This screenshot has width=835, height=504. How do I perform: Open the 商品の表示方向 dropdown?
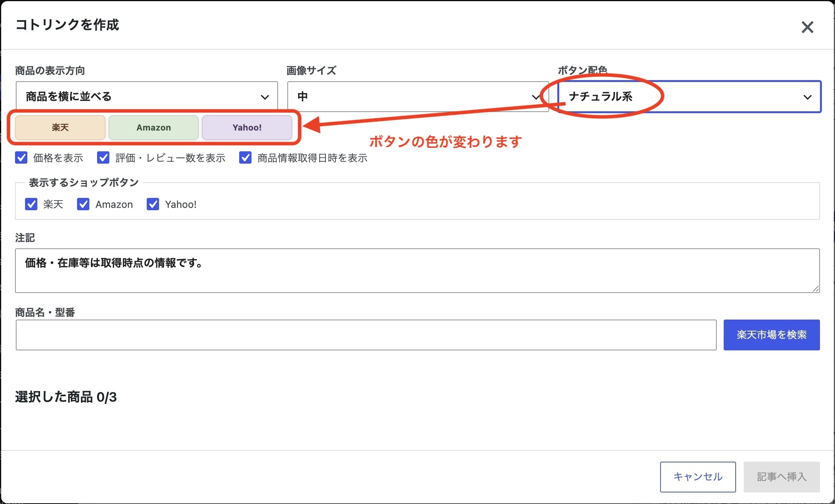click(x=147, y=96)
